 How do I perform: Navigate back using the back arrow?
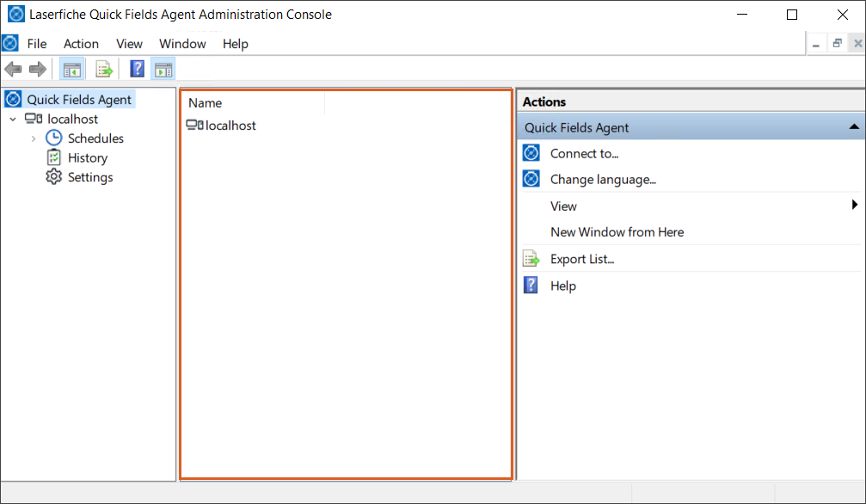coord(14,69)
